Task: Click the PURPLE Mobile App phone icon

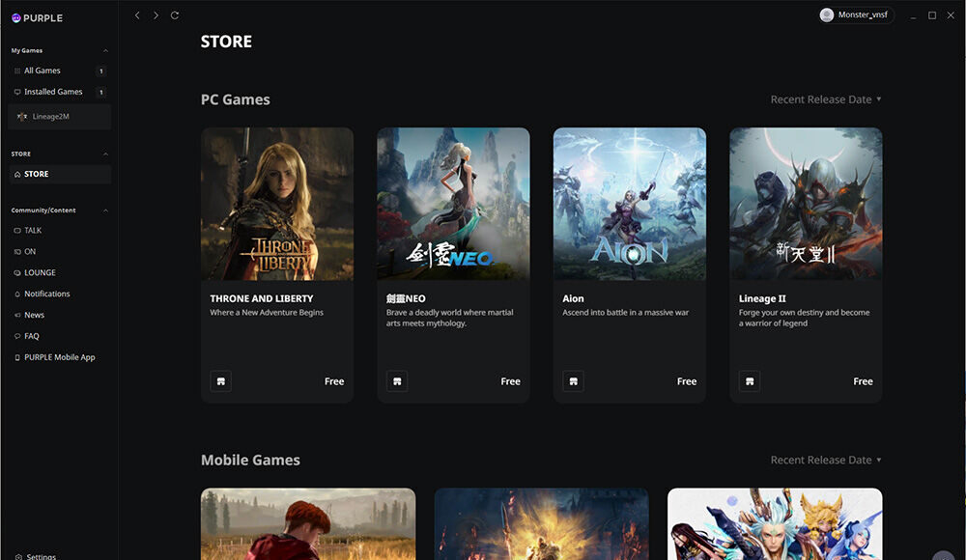Action: 17,357
